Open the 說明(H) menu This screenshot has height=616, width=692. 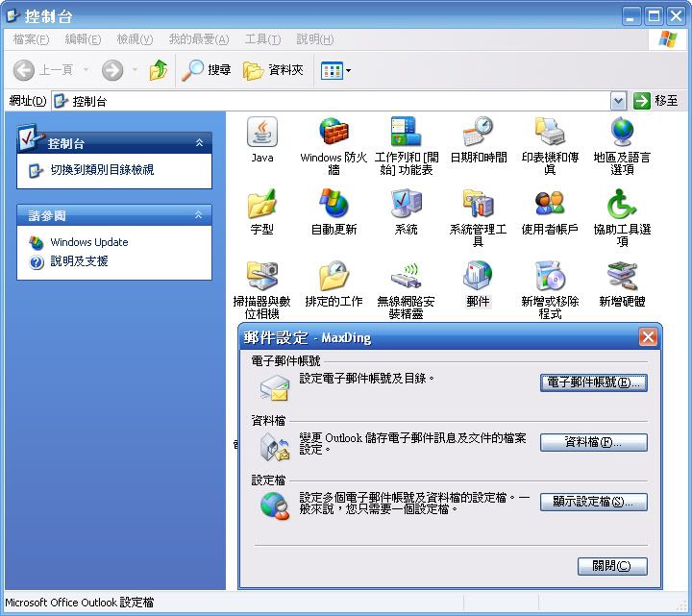pos(315,39)
